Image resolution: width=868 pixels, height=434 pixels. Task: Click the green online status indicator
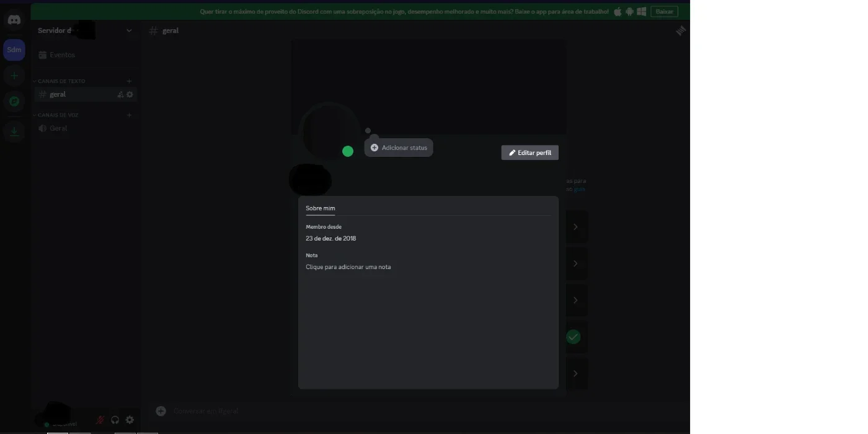[x=348, y=151]
